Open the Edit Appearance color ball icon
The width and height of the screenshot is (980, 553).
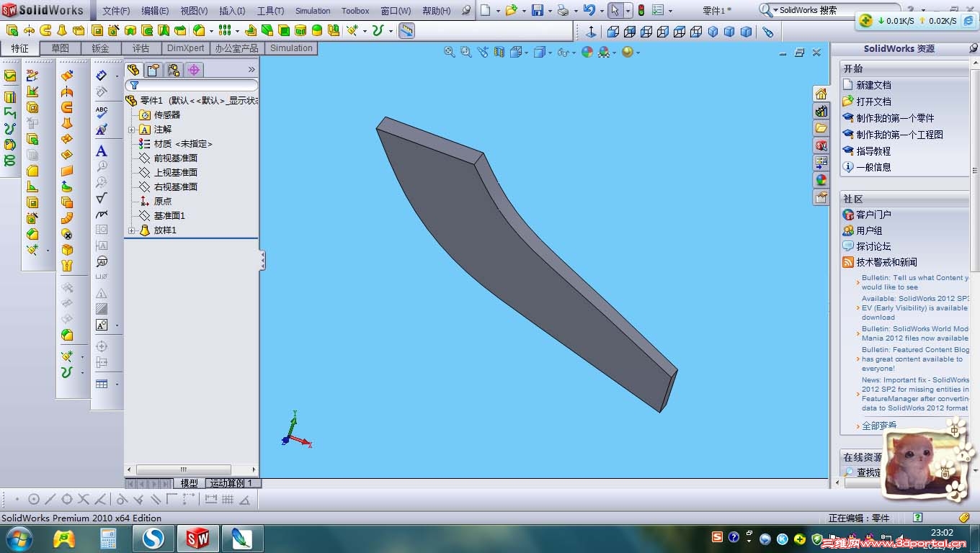tap(587, 52)
